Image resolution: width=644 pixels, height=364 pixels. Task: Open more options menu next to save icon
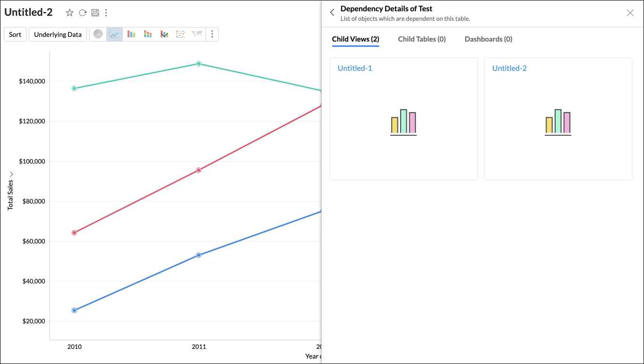click(x=106, y=13)
